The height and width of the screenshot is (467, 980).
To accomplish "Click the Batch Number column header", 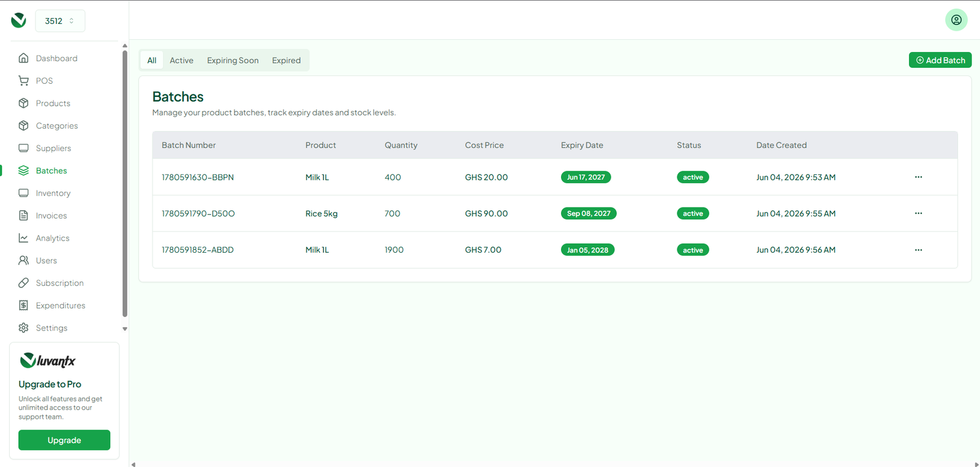I will click(x=189, y=145).
